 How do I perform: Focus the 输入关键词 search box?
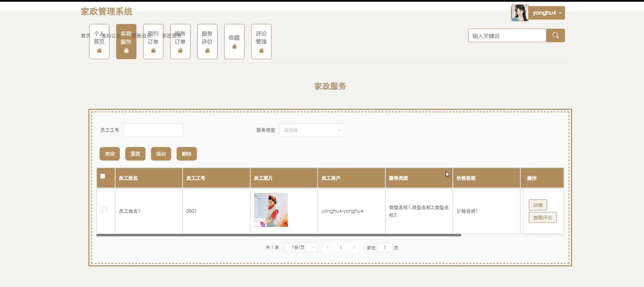click(507, 35)
